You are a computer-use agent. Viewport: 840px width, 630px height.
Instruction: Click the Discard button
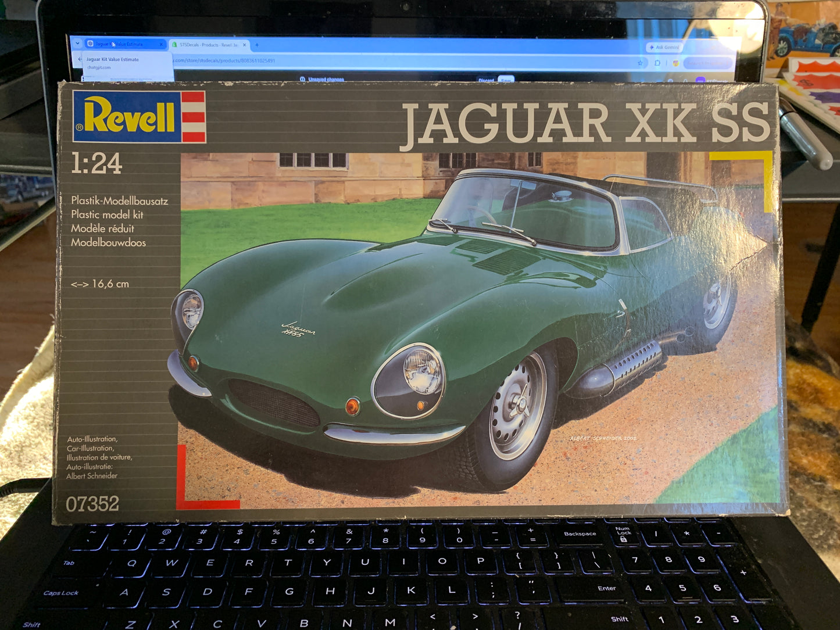pos(486,80)
